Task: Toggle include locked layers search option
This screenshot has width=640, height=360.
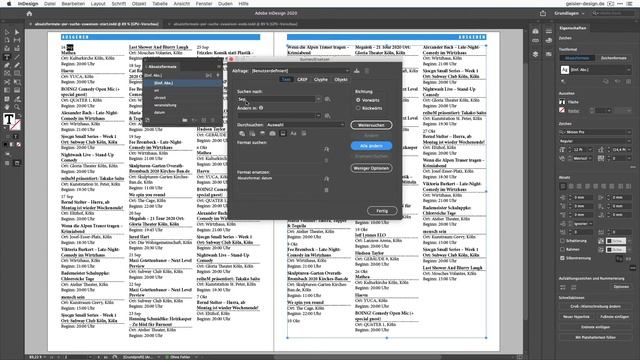Action: coord(242,133)
